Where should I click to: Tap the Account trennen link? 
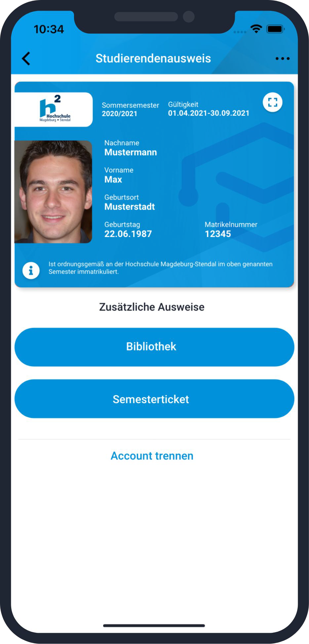[152, 456]
